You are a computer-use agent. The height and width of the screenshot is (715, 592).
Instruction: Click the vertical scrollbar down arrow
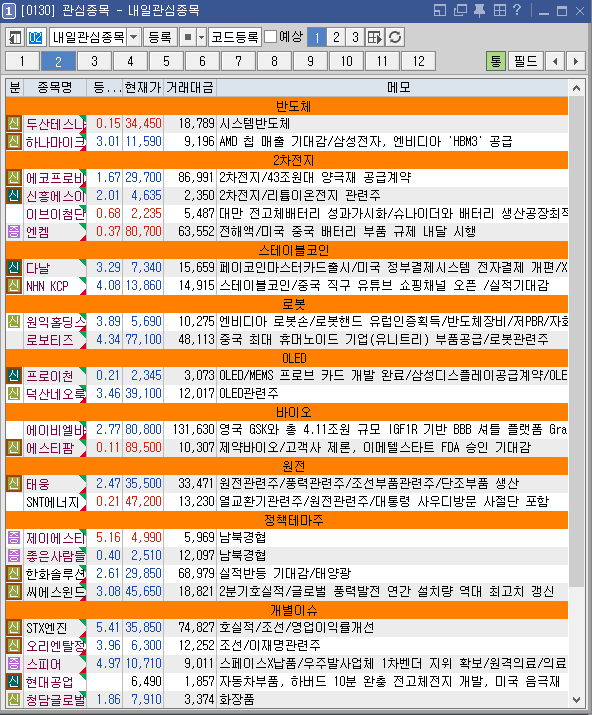point(576,699)
